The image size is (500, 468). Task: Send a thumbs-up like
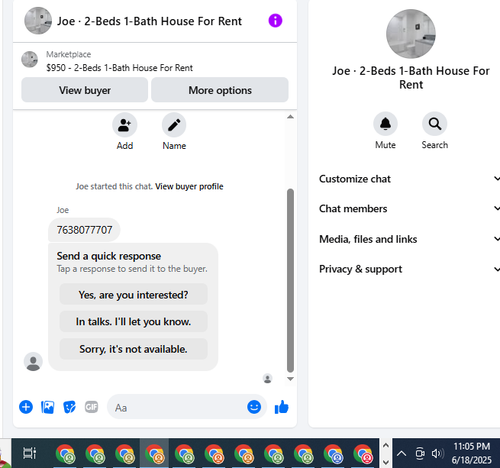click(x=282, y=407)
